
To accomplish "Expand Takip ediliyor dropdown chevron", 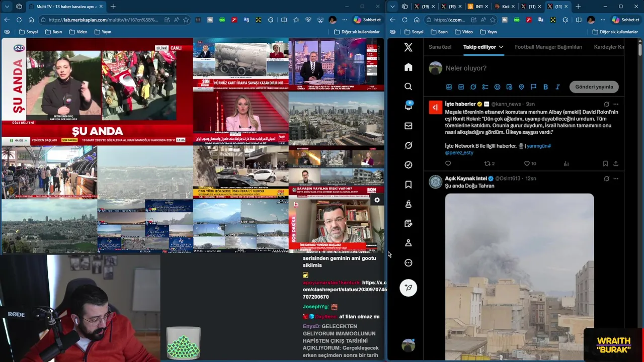I will point(501,47).
